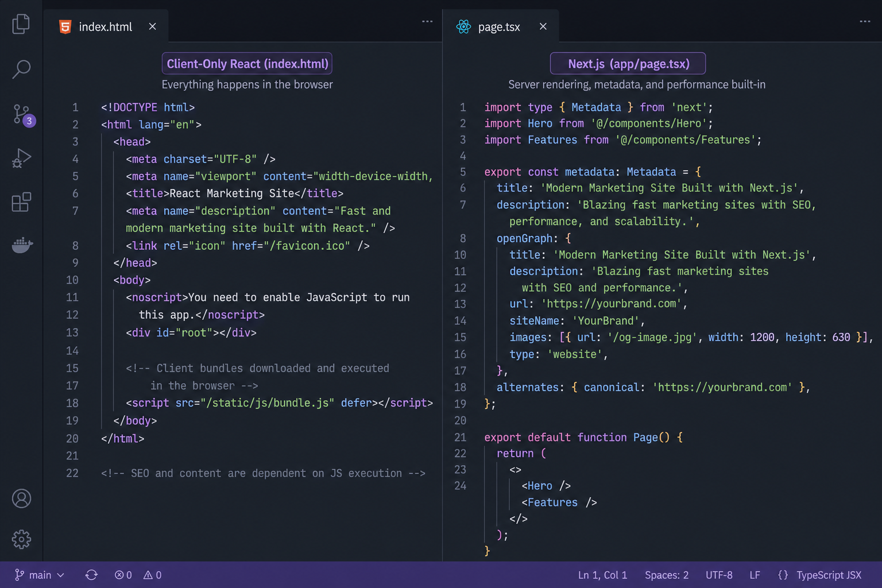Open Source Control with 3 changes
The image size is (882, 588).
tap(24, 114)
